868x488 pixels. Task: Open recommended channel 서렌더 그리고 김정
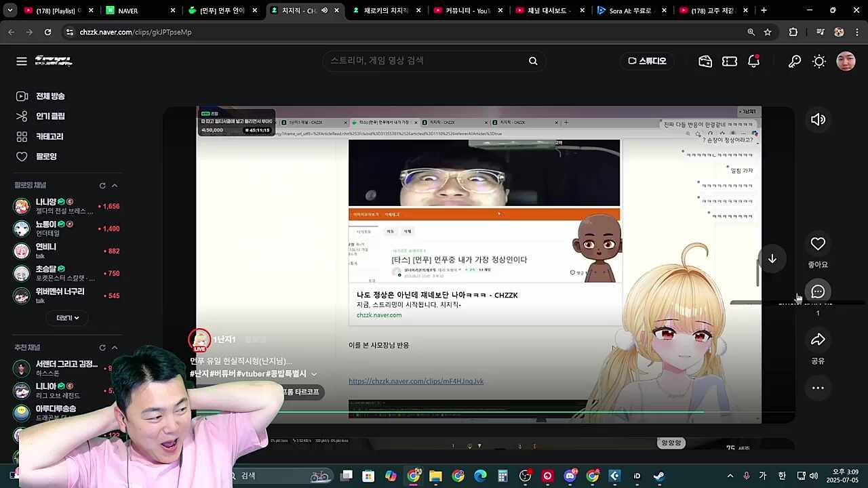coord(64,368)
